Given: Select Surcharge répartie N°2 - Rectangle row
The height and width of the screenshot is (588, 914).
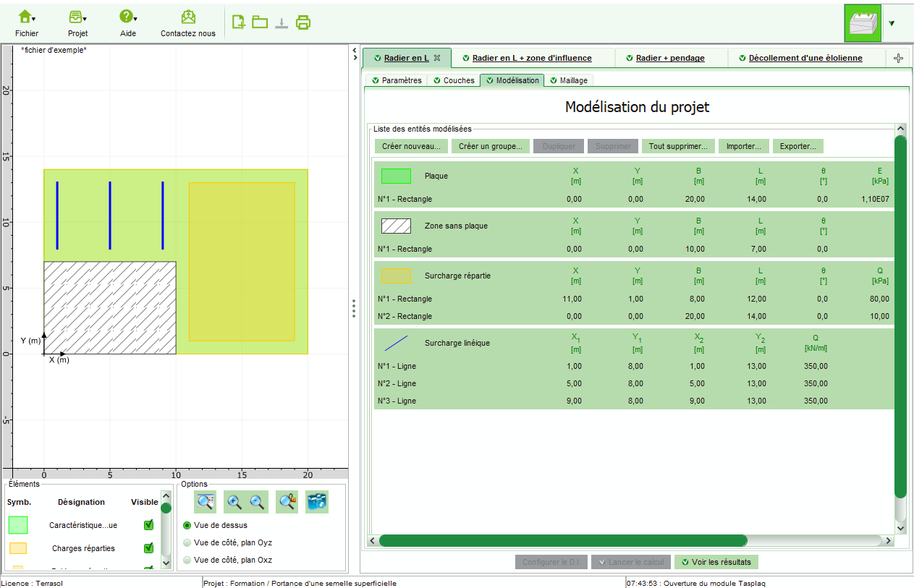Looking at the screenshot, I should [634, 316].
